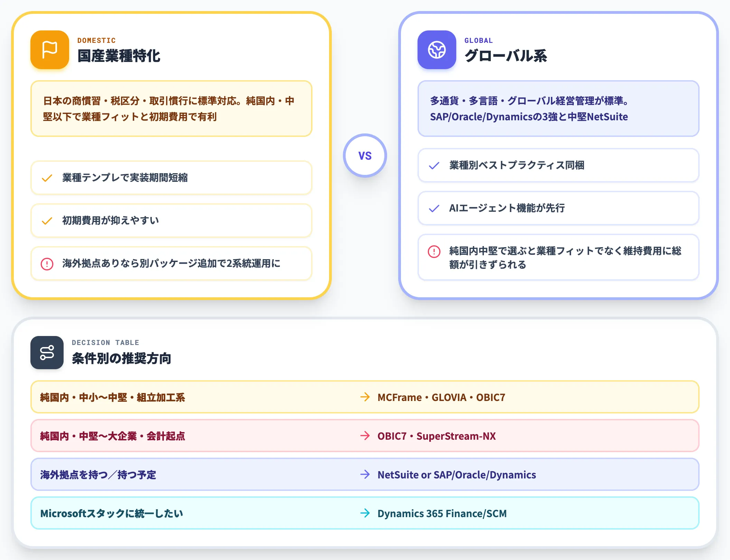The width and height of the screenshot is (730, 560).
Task: Click the text 海外拠点ありなら別パッケージ追加で2系統運用に
Action: click(171, 263)
